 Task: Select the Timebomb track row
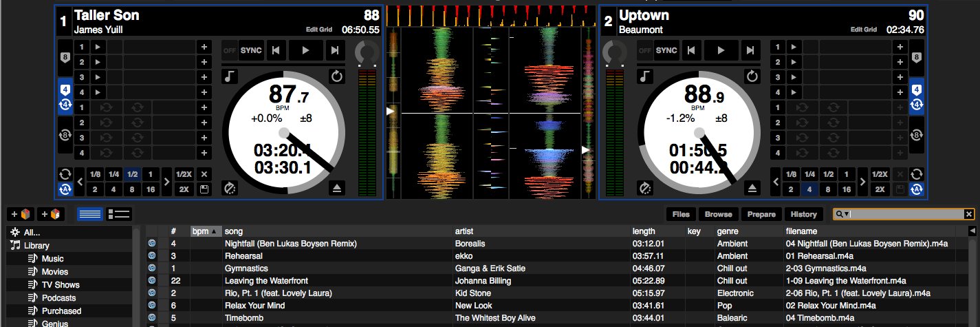click(x=558, y=318)
